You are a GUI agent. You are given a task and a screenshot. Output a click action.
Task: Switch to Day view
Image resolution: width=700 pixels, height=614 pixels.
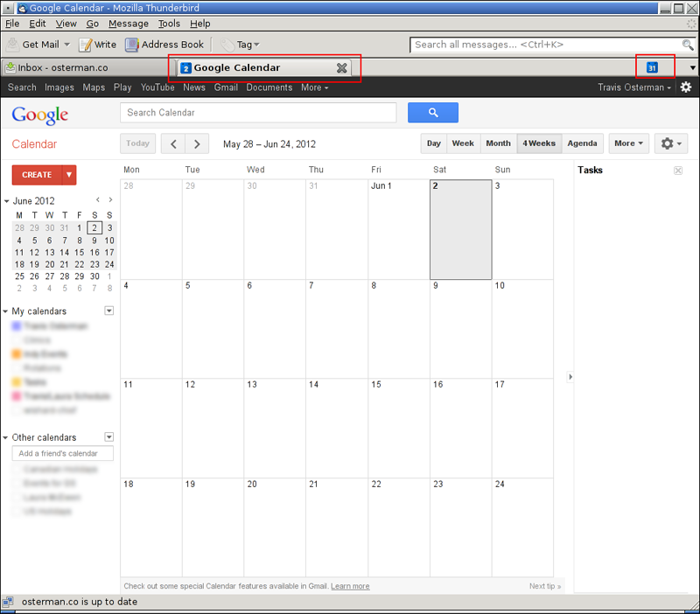click(x=433, y=143)
